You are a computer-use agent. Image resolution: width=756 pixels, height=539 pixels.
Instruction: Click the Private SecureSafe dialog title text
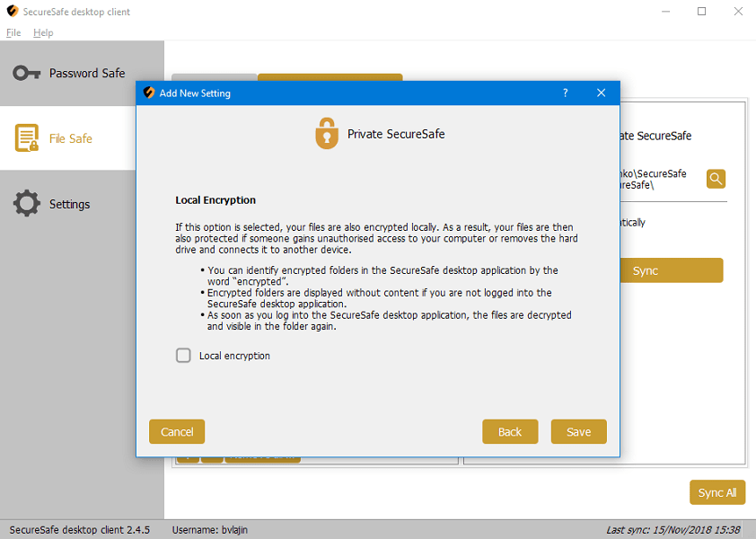tap(396, 134)
